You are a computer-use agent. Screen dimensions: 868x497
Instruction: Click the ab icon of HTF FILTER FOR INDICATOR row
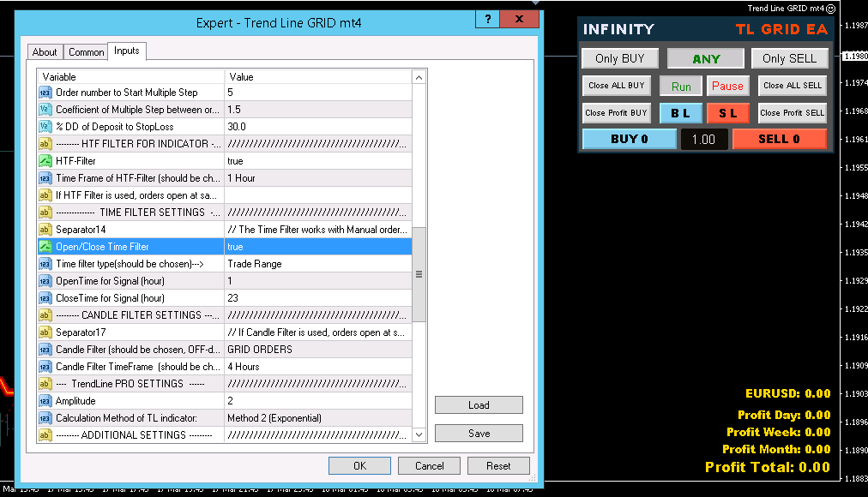(x=45, y=144)
